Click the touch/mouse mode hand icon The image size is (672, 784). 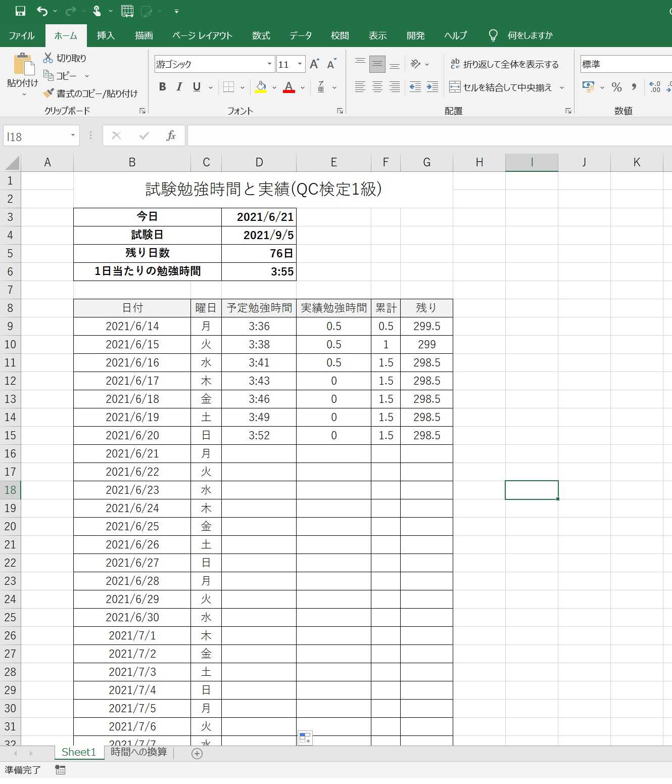tap(97, 11)
